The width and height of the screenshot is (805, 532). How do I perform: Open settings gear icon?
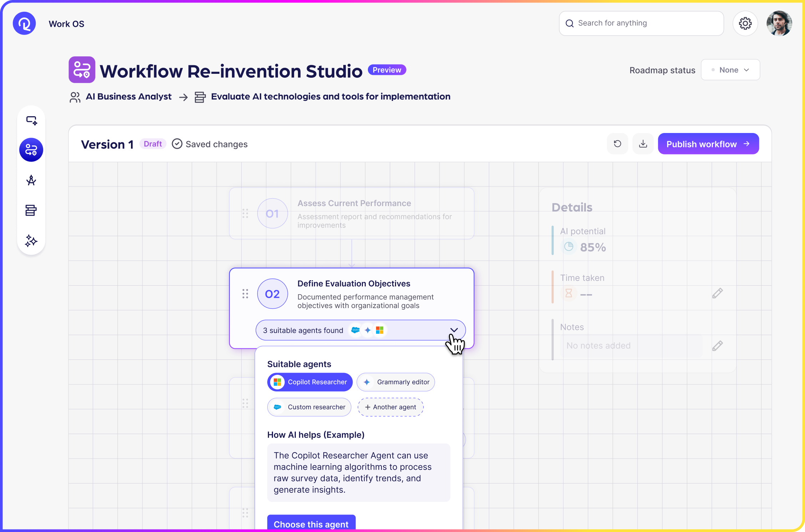pos(745,24)
